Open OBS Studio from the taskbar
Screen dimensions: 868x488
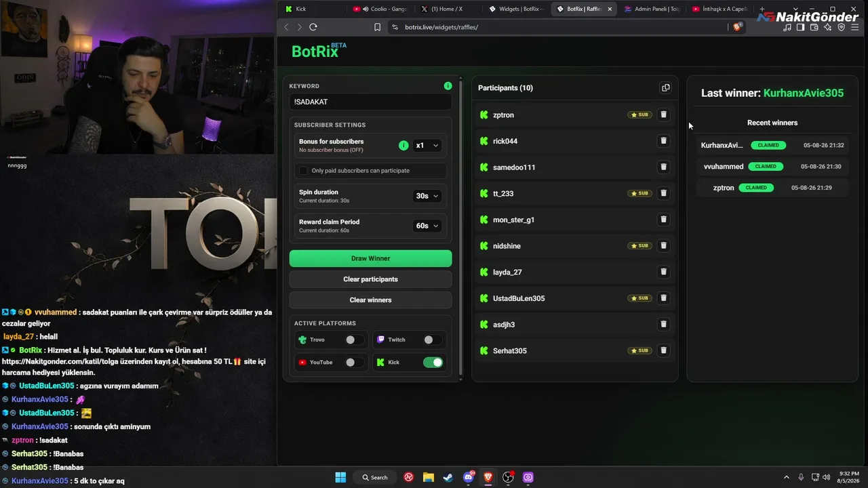508,477
